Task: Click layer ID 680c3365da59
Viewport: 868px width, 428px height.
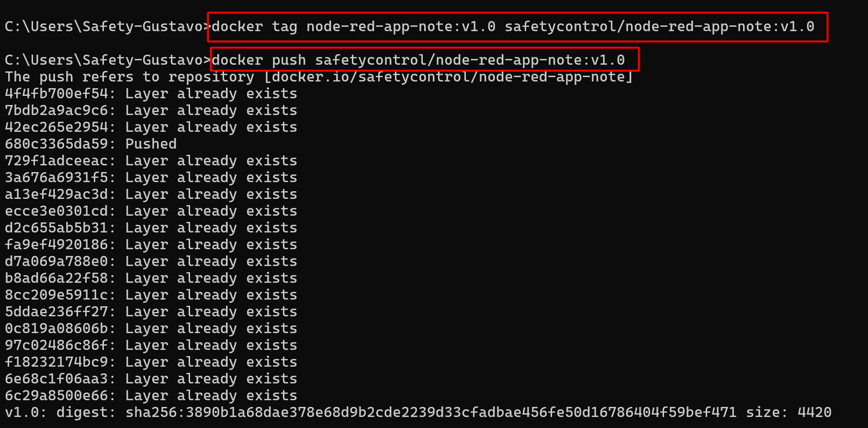Action: point(56,144)
